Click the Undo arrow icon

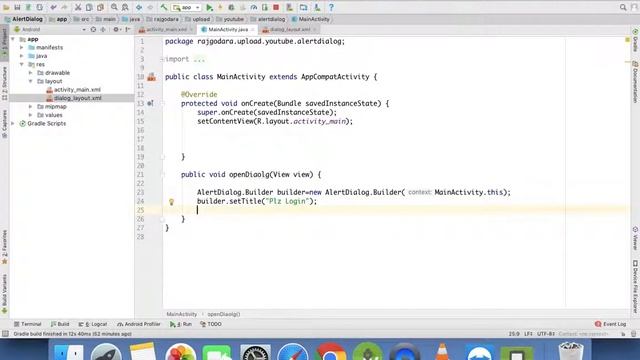53,7
